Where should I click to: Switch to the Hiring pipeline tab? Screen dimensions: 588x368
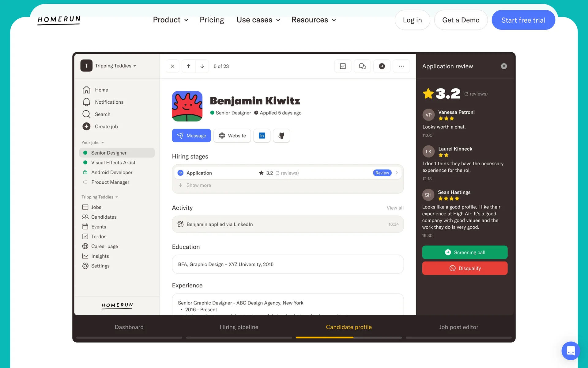point(239,327)
